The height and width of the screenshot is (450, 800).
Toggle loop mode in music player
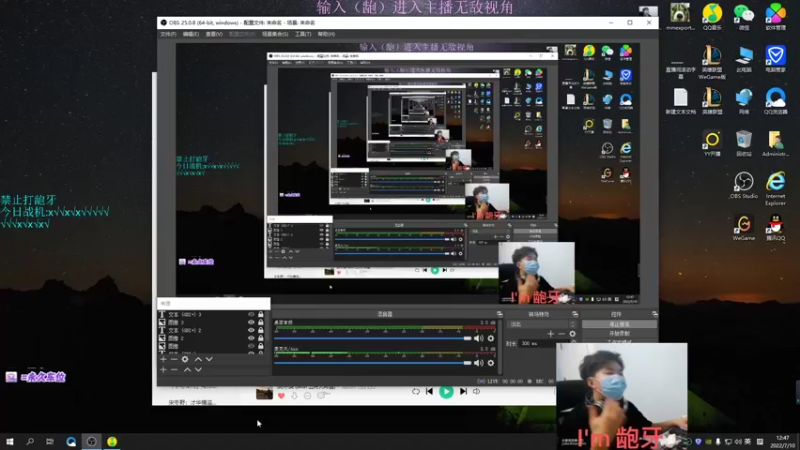(416, 391)
